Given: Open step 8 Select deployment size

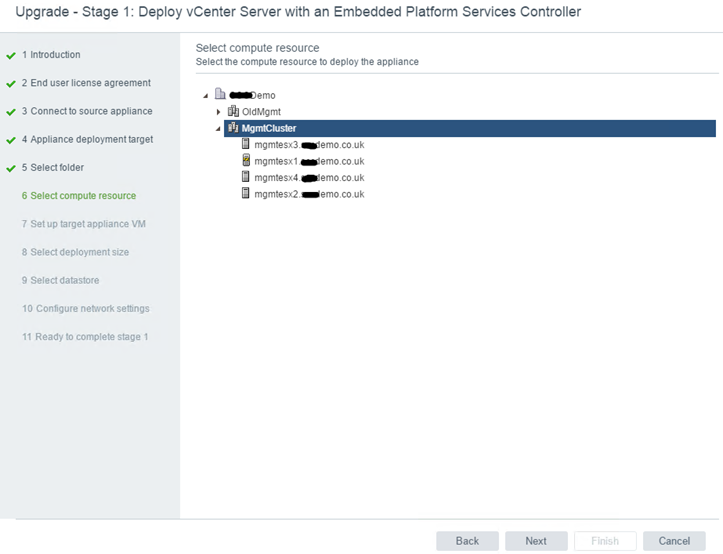Looking at the screenshot, I should (x=75, y=252).
